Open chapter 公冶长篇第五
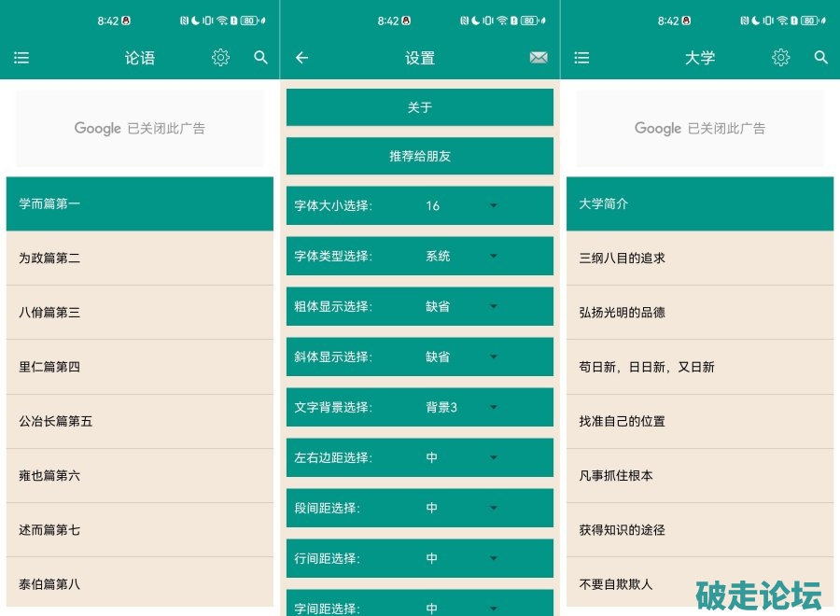The height and width of the screenshot is (616, 840). point(140,421)
